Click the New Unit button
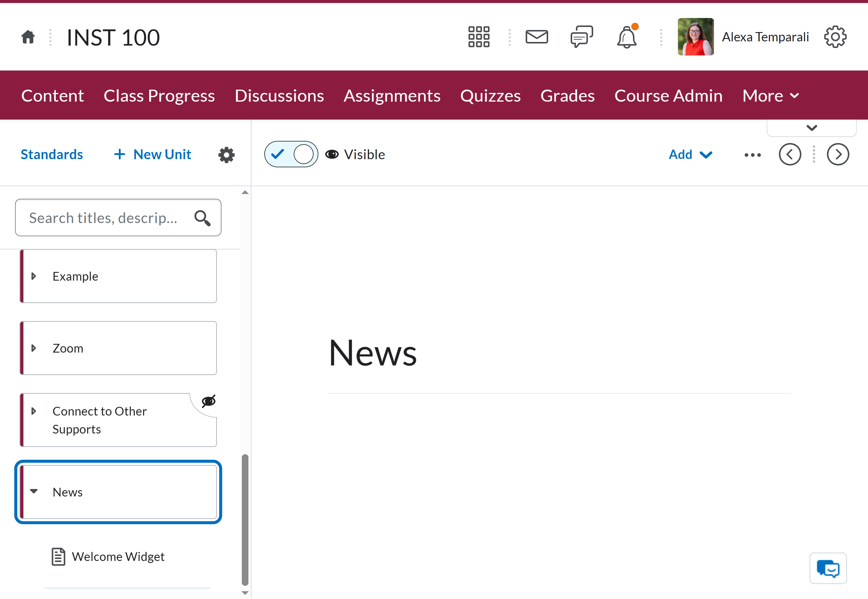The image size is (868, 599). click(152, 155)
